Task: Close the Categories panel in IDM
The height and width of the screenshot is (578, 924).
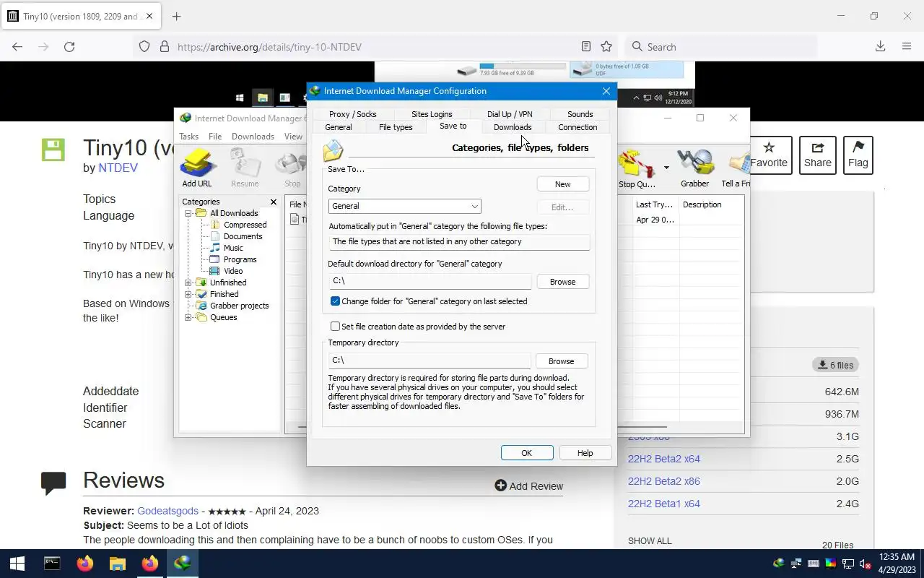Action: [273, 202]
